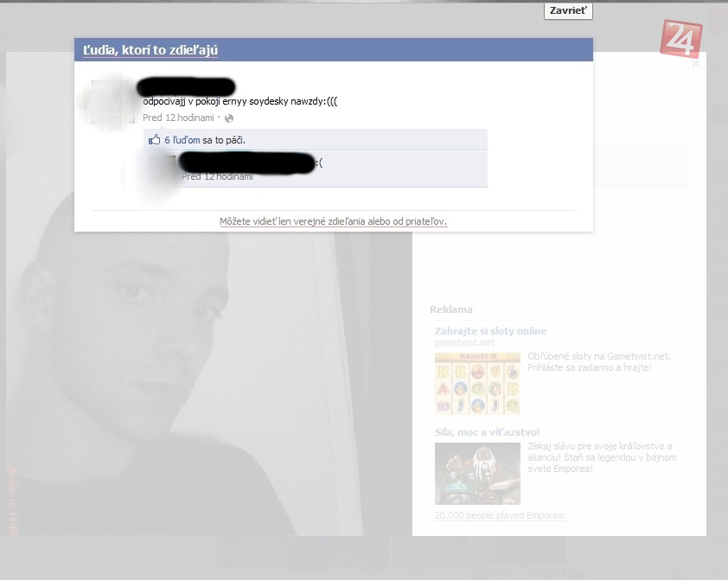
Task: Click the faded X close icon on the photo viewer
Action: pyautogui.click(x=695, y=63)
